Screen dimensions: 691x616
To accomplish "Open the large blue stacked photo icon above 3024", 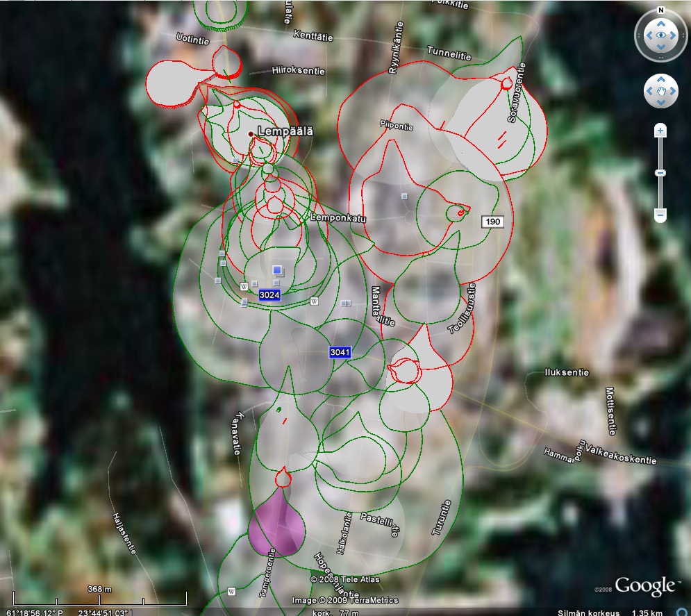I will click(277, 270).
